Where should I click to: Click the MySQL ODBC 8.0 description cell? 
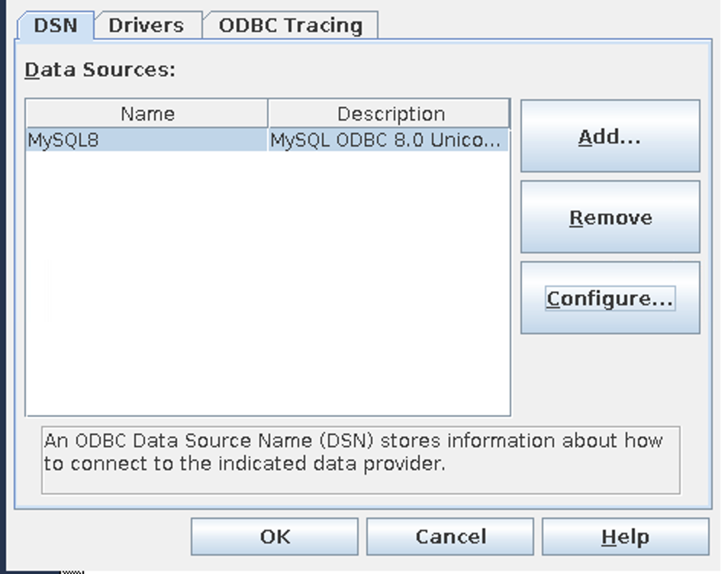pos(389,140)
